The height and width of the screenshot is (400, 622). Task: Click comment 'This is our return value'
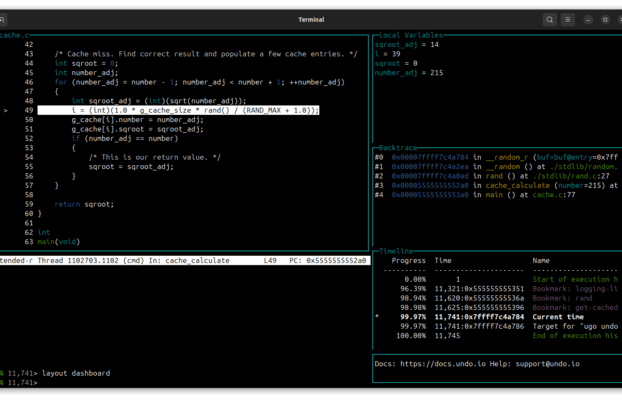click(x=155, y=158)
